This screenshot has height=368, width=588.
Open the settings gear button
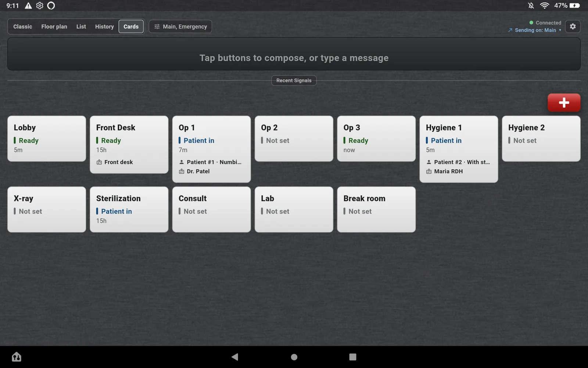pos(573,26)
